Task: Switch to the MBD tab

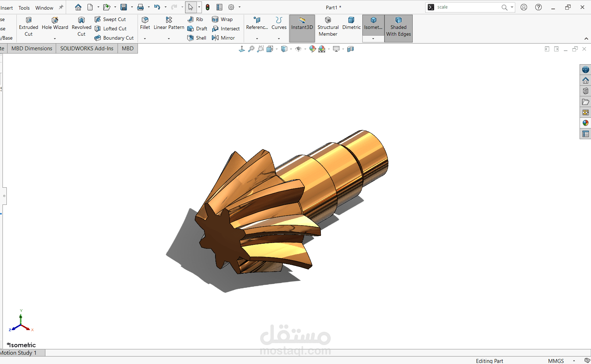Action: pos(128,49)
